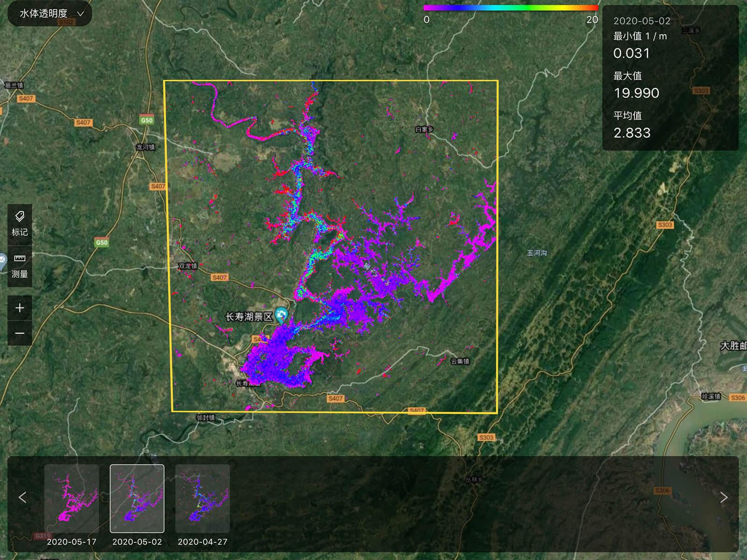747x560 pixels.
Task: Click the 2020-04-27 date caption
Action: click(x=202, y=542)
